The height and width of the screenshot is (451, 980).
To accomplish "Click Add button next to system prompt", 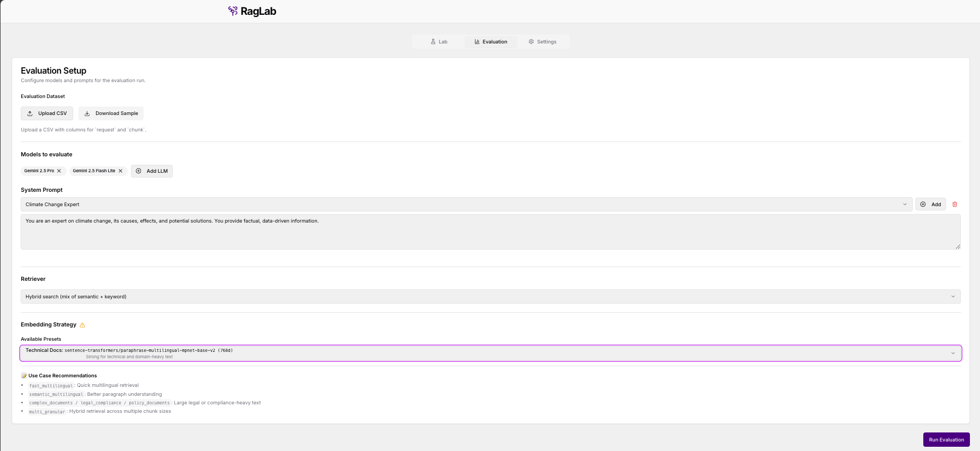I will tap(931, 205).
